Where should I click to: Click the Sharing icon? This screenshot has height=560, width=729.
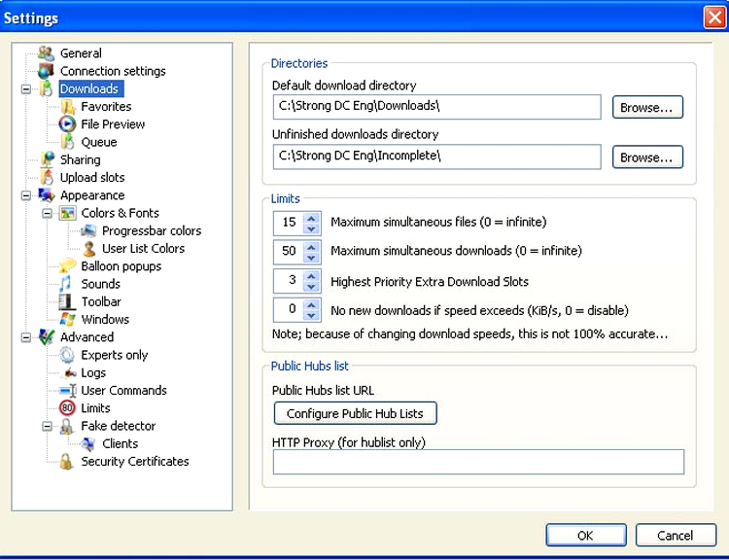[x=47, y=159]
